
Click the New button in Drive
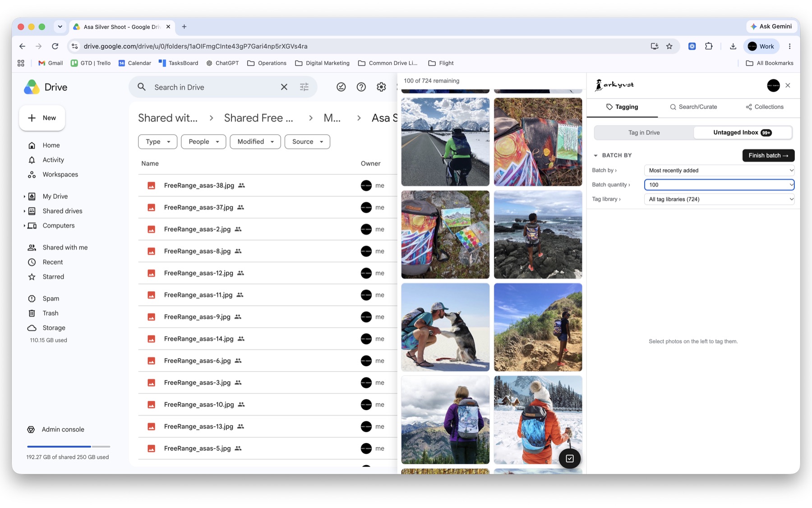pyautogui.click(x=42, y=118)
